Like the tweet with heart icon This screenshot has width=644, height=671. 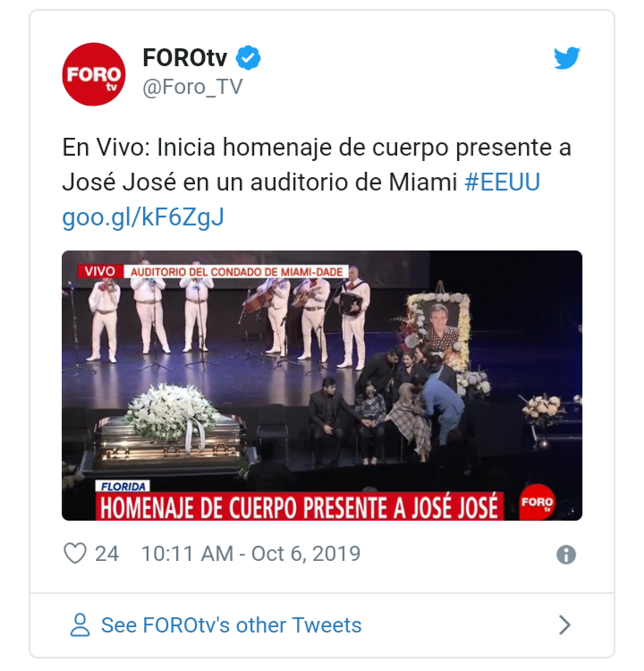click(75, 553)
